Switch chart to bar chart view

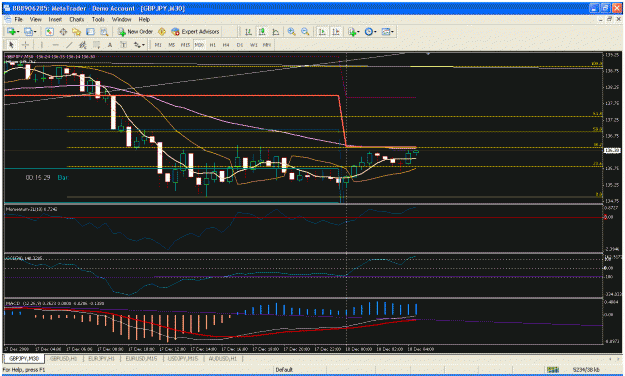tap(248, 31)
